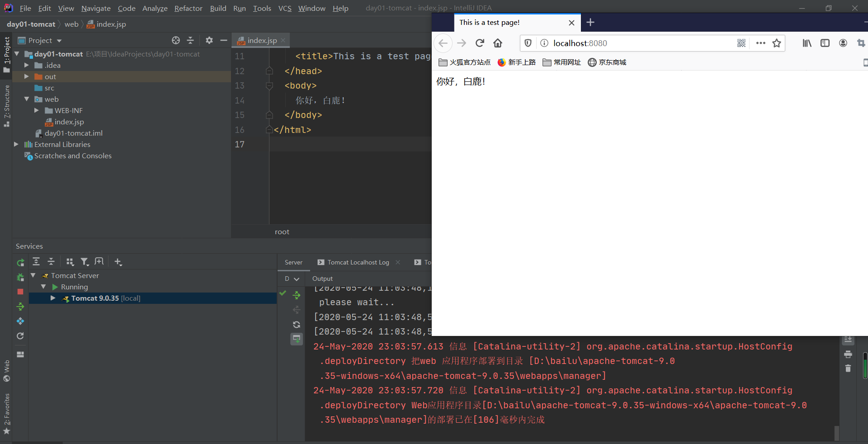Screen dimensions: 868x444
Task: Collapse the Tomcat Server node
Action: pos(33,275)
